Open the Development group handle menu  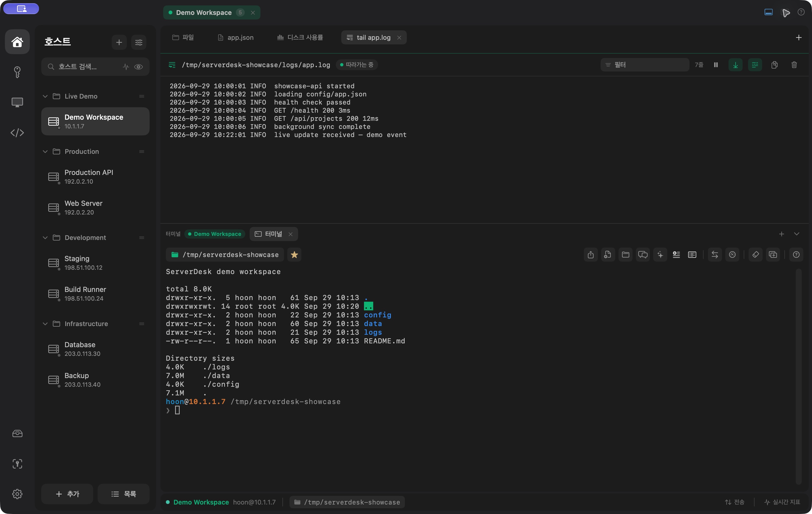(142, 238)
